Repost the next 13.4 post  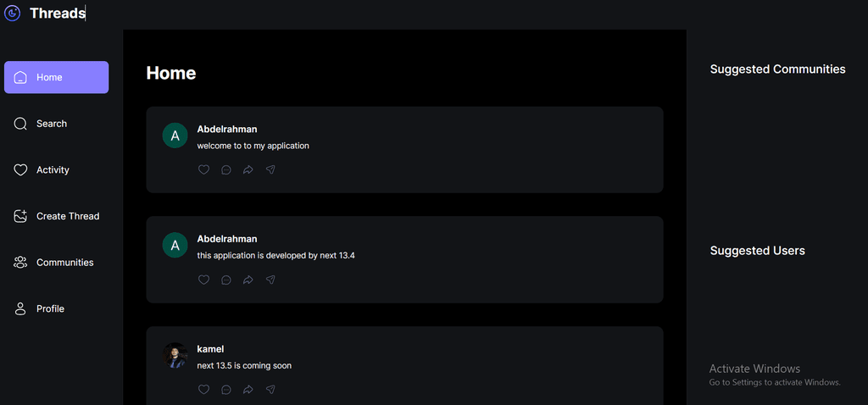[x=248, y=280]
